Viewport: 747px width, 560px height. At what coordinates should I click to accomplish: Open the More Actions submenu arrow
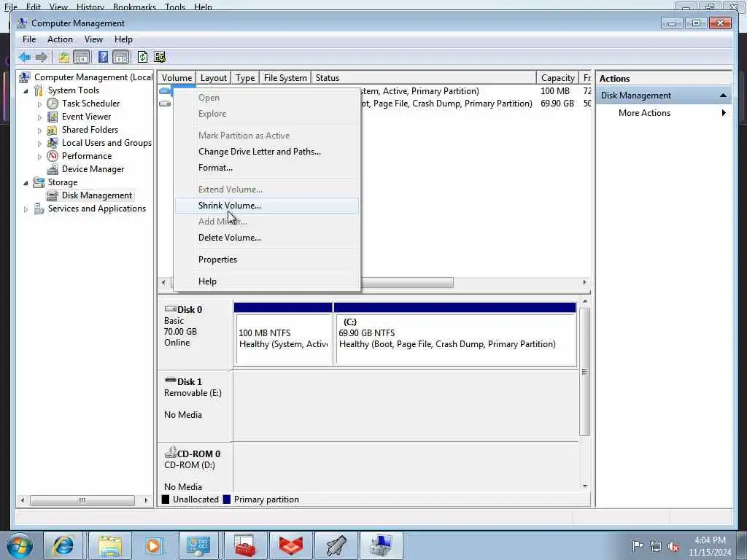[x=724, y=113]
